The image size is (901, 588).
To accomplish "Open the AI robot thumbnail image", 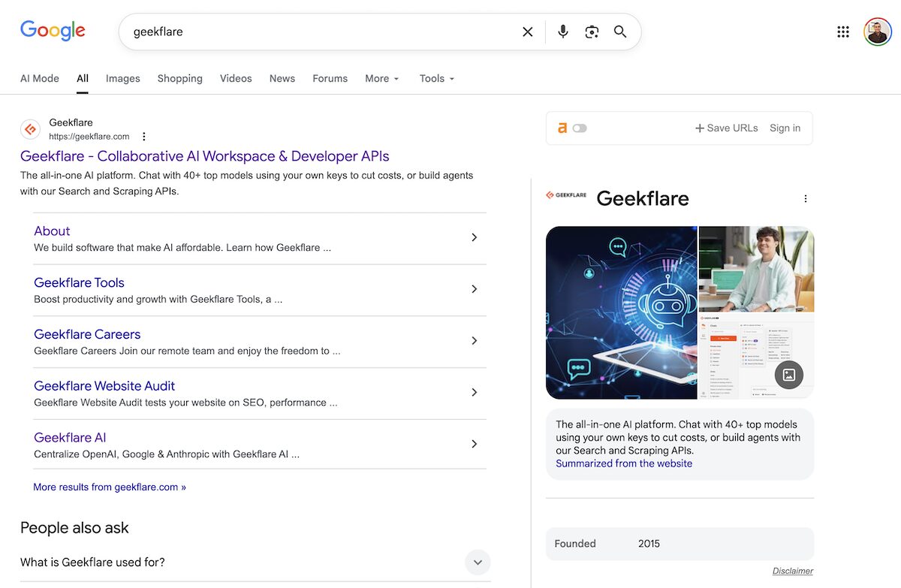I will click(621, 312).
